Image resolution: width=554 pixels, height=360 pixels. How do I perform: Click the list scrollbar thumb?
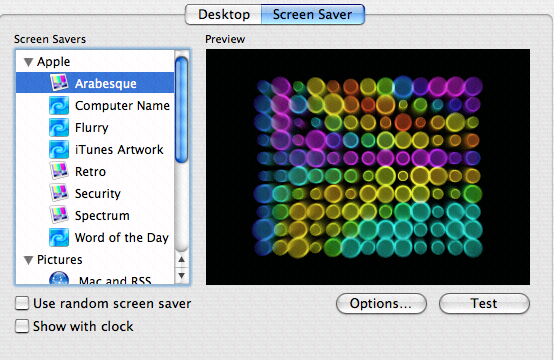[x=182, y=110]
